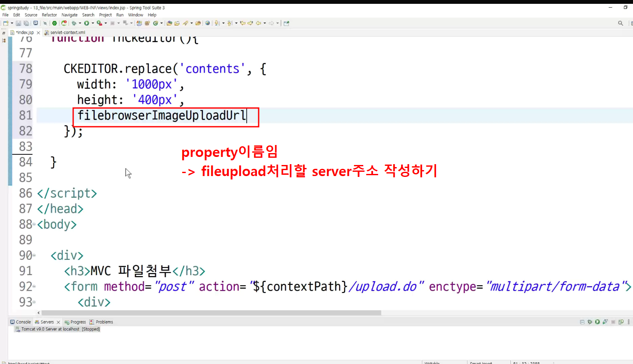
Task: Switch to the Problems tab
Action: click(101, 322)
